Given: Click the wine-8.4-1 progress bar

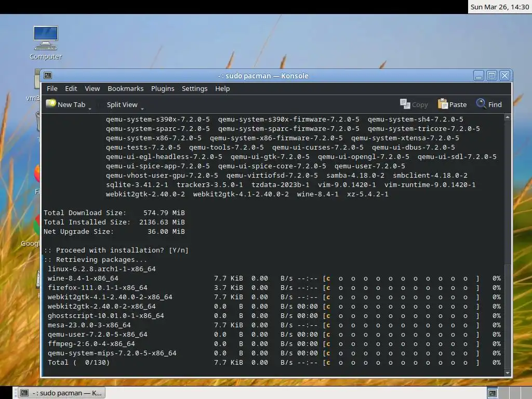Looking at the screenshot, I should pos(402,278).
